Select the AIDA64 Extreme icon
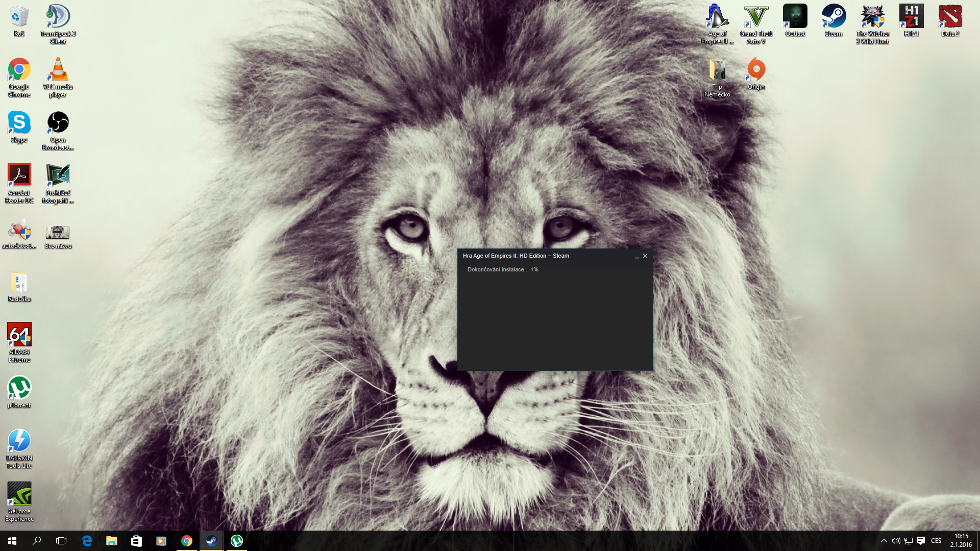This screenshot has width=980, height=551. pyautogui.click(x=19, y=336)
